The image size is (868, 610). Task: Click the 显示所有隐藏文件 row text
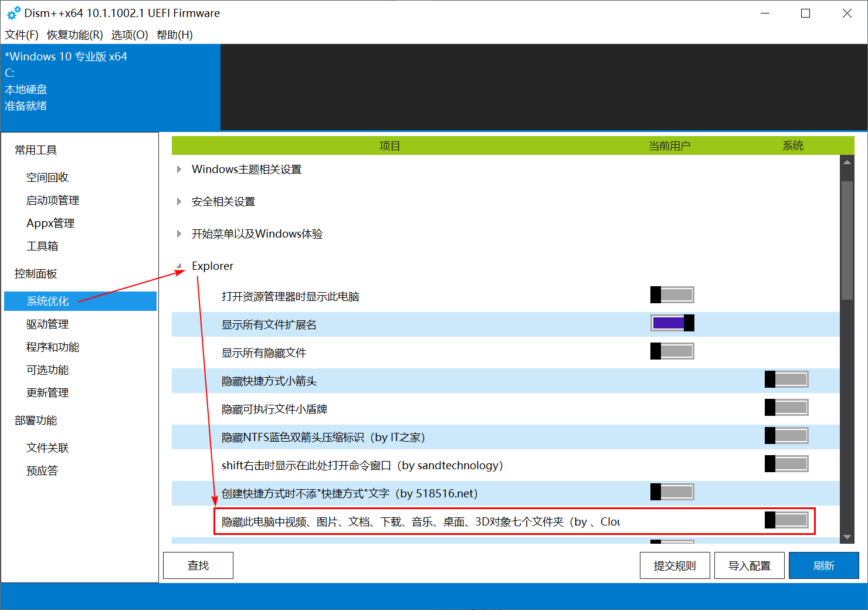click(x=263, y=353)
